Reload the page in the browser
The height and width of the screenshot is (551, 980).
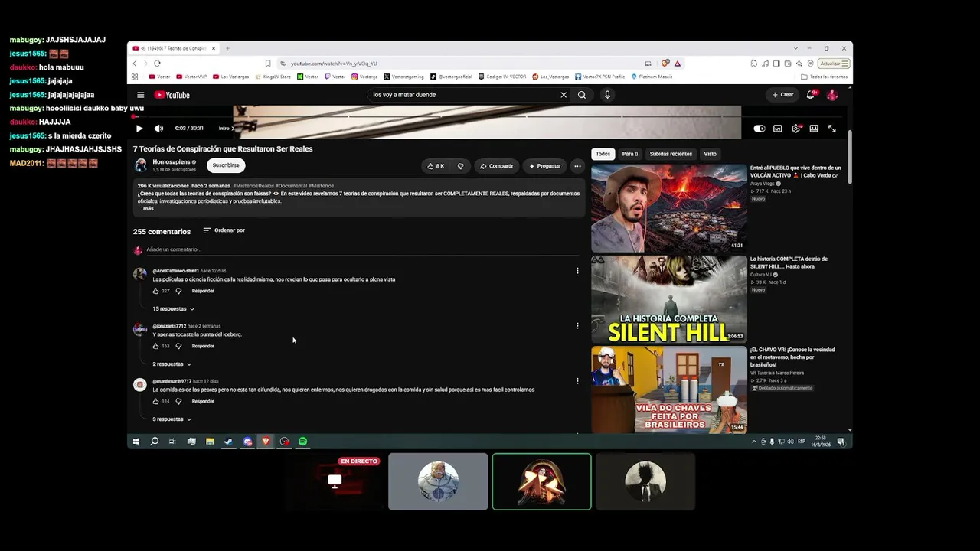point(157,64)
